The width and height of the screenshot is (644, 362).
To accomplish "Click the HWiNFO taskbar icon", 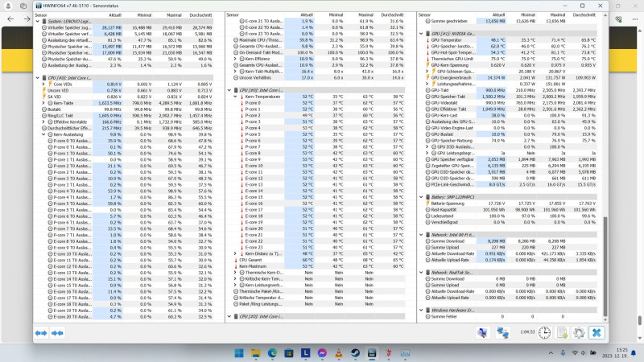I will pyautogui.click(x=372, y=353).
